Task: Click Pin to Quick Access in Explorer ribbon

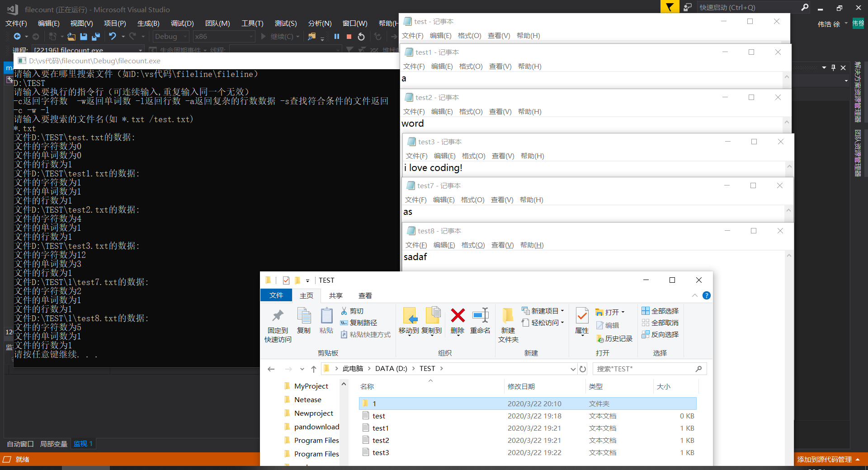Action: pyautogui.click(x=278, y=326)
